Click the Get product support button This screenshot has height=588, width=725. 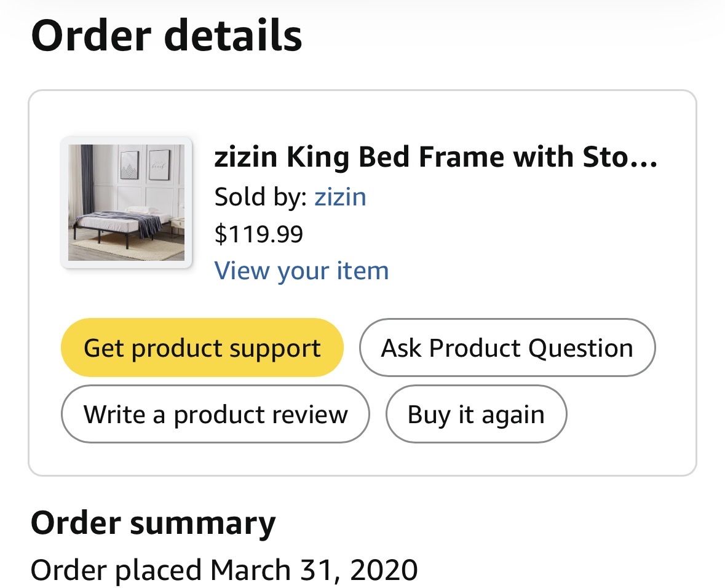pyautogui.click(x=202, y=348)
